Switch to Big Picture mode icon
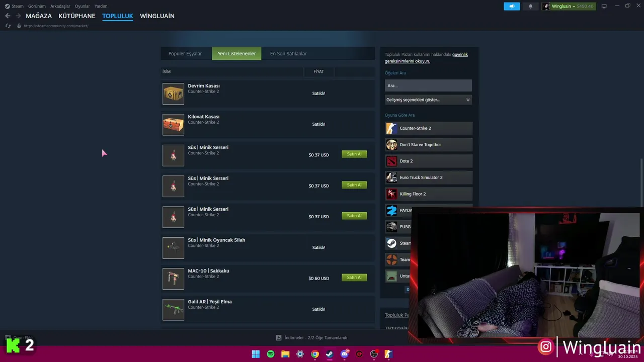The image size is (644, 362). point(604,6)
